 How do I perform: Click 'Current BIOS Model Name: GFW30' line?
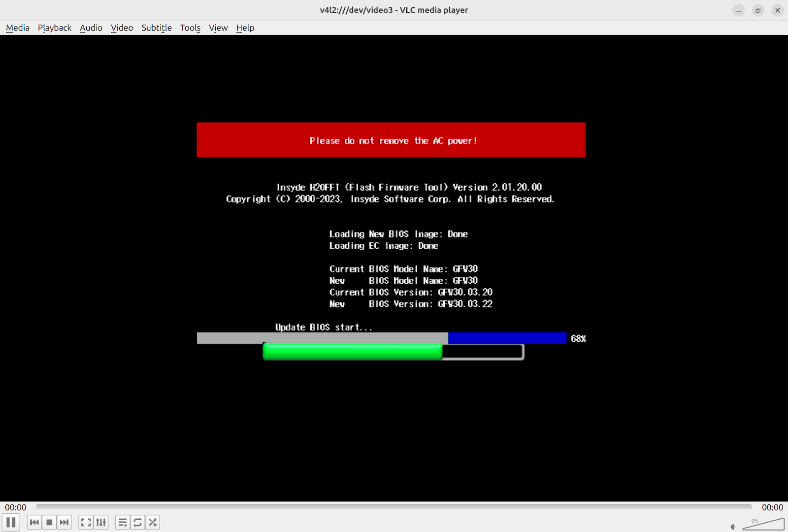pyautogui.click(x=403, y=269)
